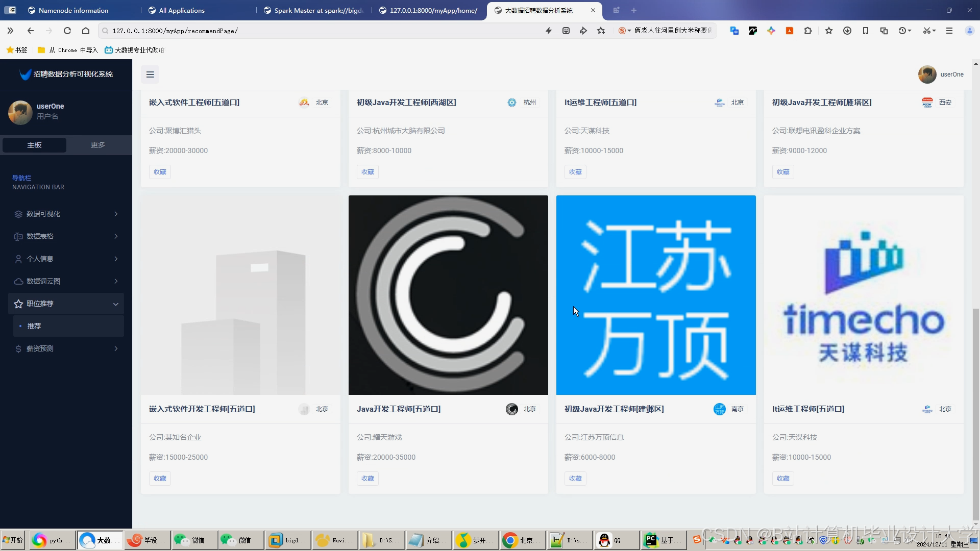This screenshot has height=551, width=980.
Task: Open 个人信息 via the person icon
Action: (18, 259)
